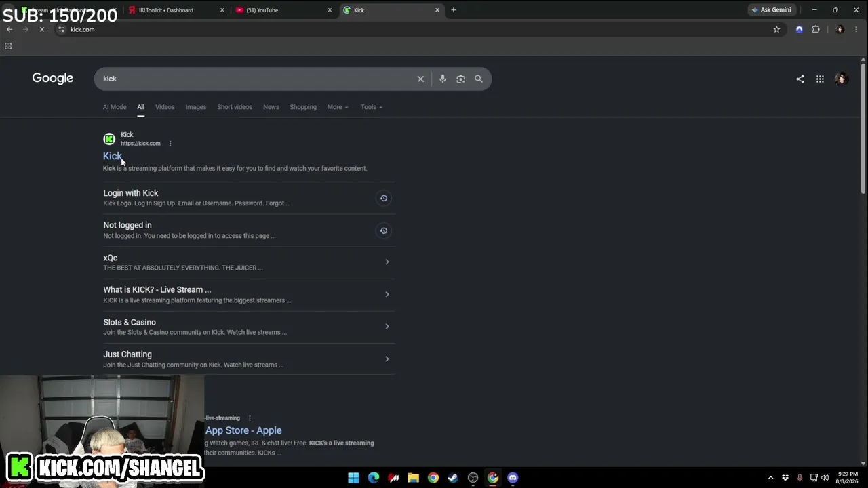Click the microphone icon in the system tray
The width and height of the screenshot is (868, 488).
(800, 478)
